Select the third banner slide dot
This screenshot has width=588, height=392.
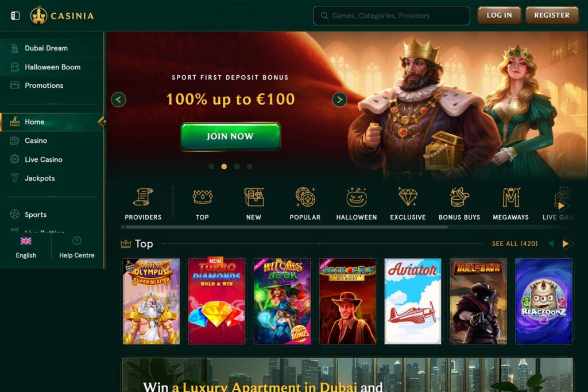pos(237,166)
